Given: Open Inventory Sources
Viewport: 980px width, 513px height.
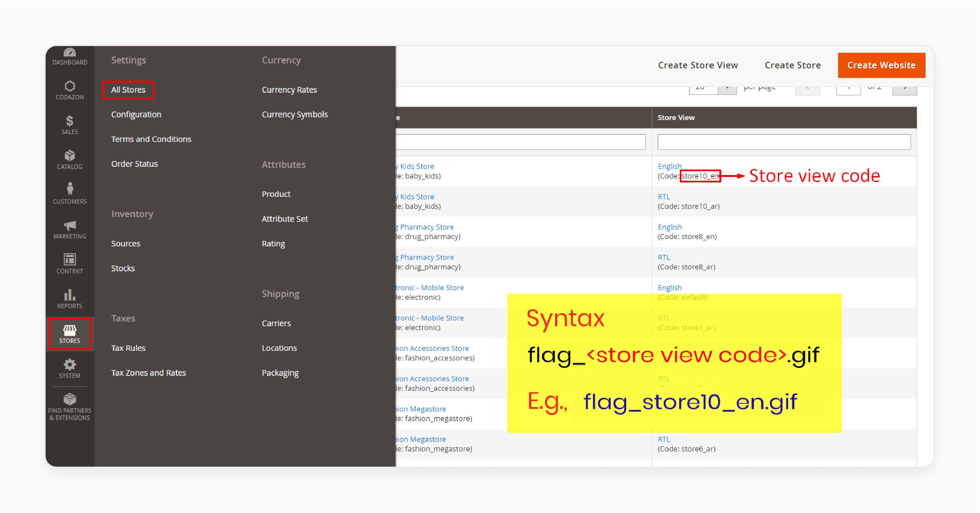Looking at the screenshot, I should click(x=126, y=244).
